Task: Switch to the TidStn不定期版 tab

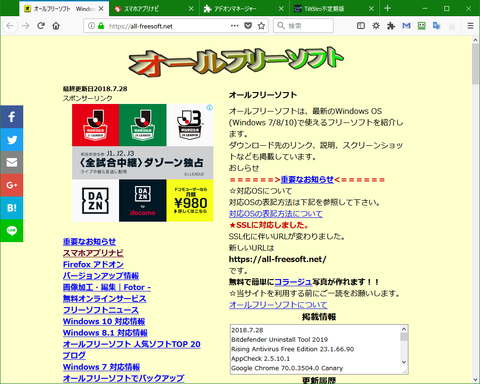Action: (335, 9)
